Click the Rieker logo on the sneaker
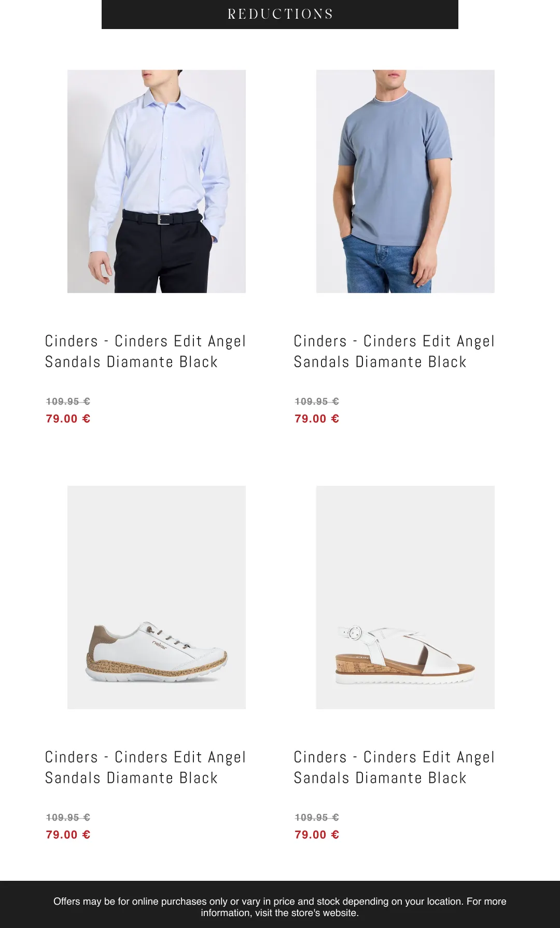The height and width of the screenshot is (928, 560). [x=160, y=645]
